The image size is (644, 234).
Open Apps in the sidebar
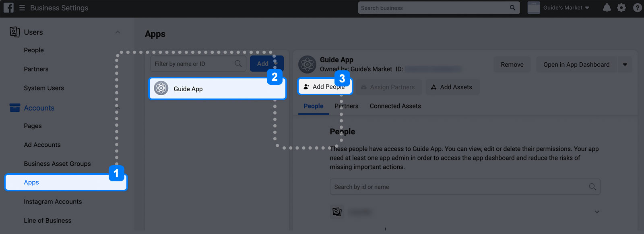[66, 182]
